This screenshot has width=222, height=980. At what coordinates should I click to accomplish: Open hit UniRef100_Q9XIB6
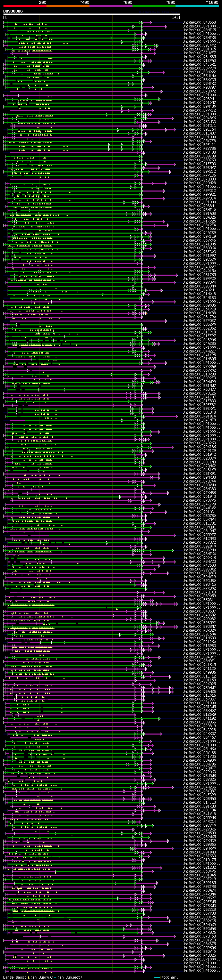199,447
